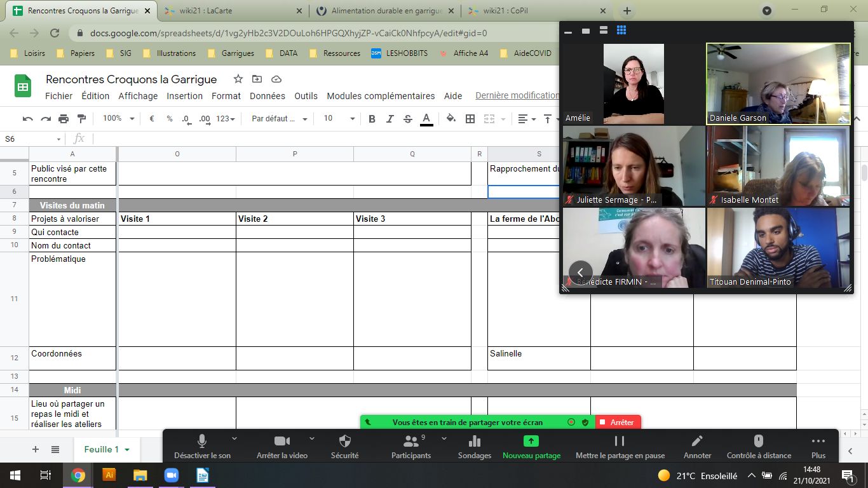
Task: Open the Google Sheets home icon
Action: (23, 86)
